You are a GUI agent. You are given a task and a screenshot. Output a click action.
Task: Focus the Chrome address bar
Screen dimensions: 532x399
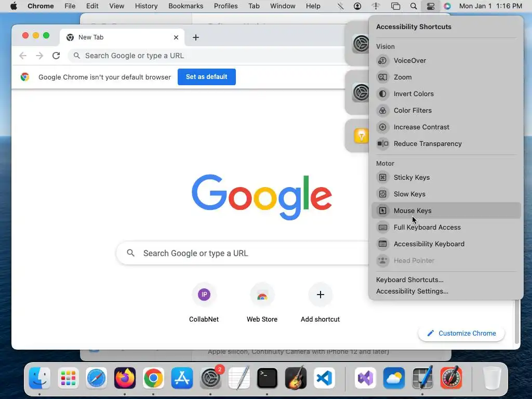pyautogui.click(x=207, y=56)
